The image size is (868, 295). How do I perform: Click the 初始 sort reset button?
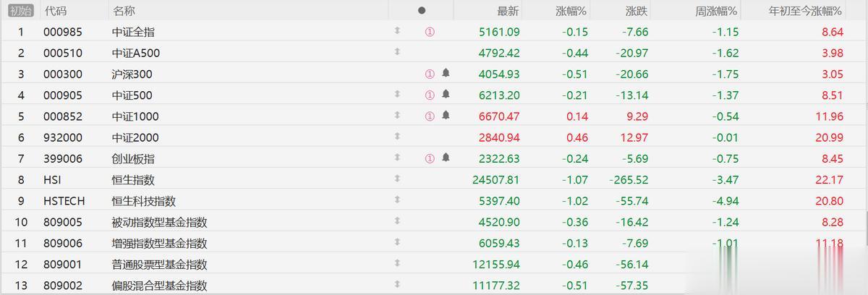(x=20, y=11)
